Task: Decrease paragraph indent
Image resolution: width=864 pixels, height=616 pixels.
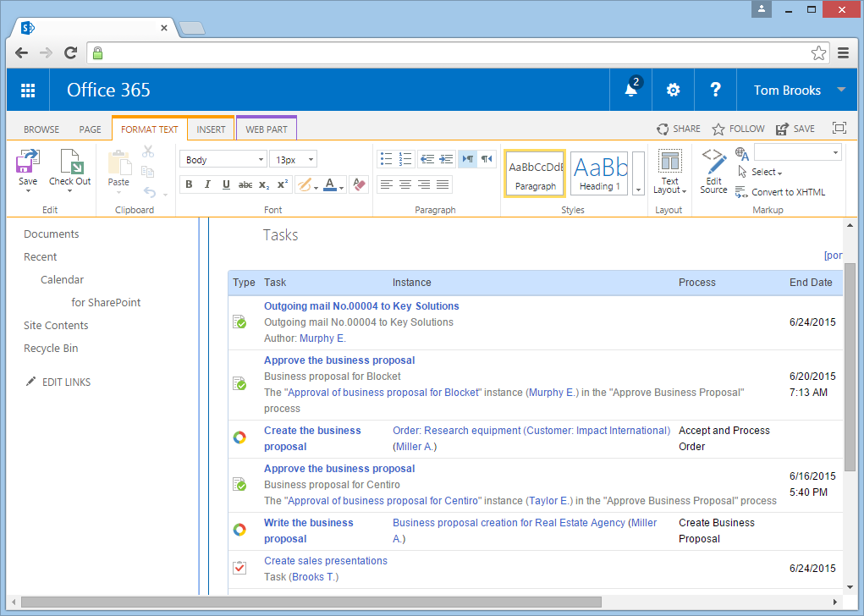Action: [427, 159]
